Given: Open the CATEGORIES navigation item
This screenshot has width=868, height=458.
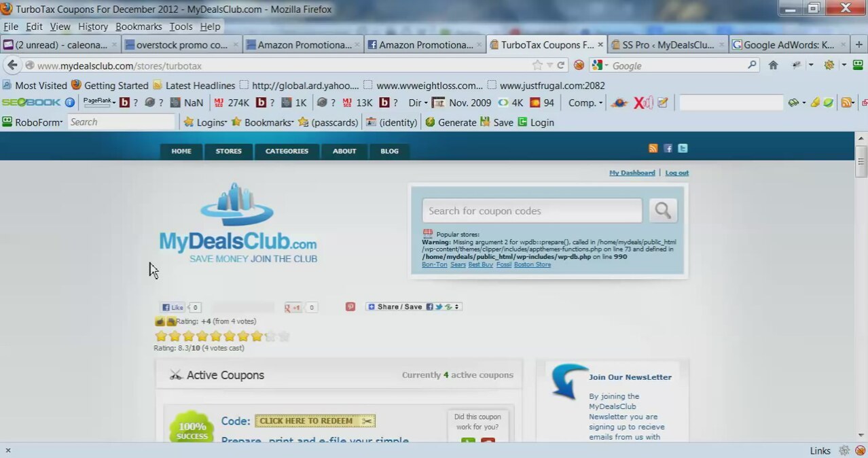Looking at the screenshot, I should point(287,152).
